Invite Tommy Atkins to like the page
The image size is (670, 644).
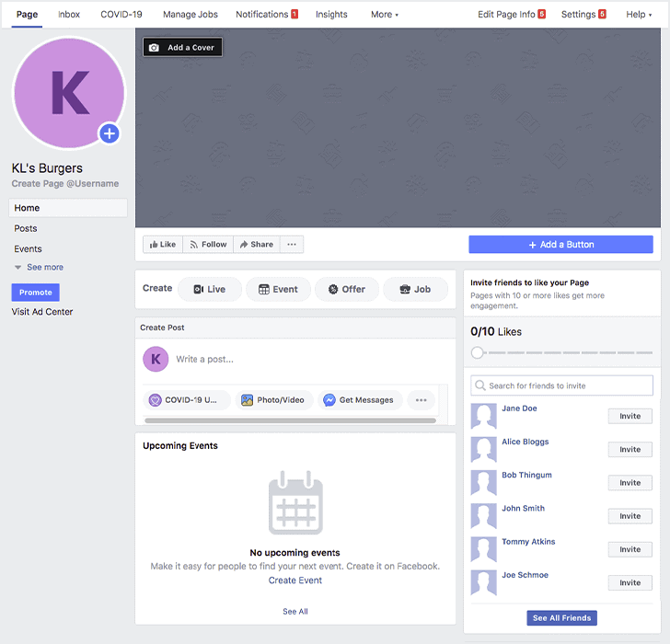pos(630,549)
